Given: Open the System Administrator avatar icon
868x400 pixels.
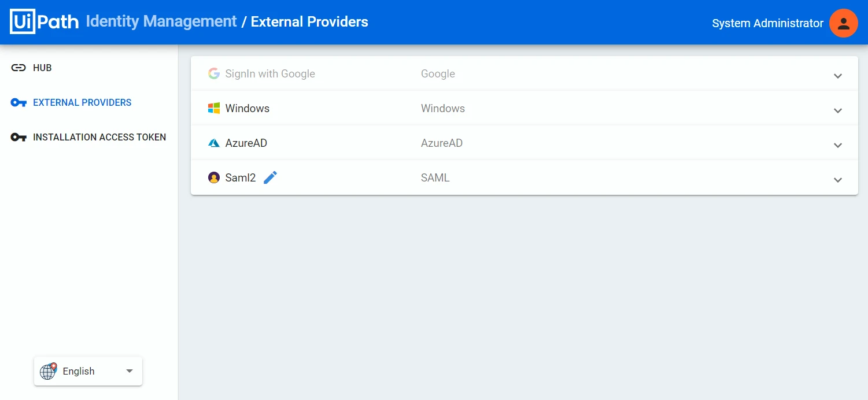Looking at the screenshot, I should point(843,23).
